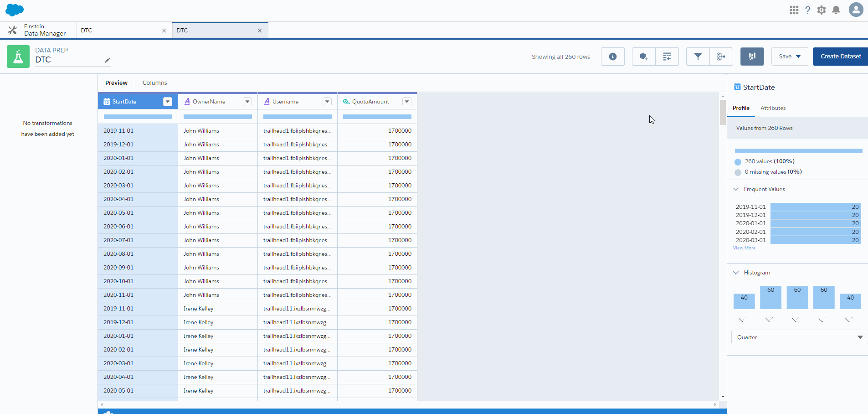Click the 2019-11-01 frequent value bar
This screenshot has height=414, width=868.
pyautogui.click(x=816, y=207)
